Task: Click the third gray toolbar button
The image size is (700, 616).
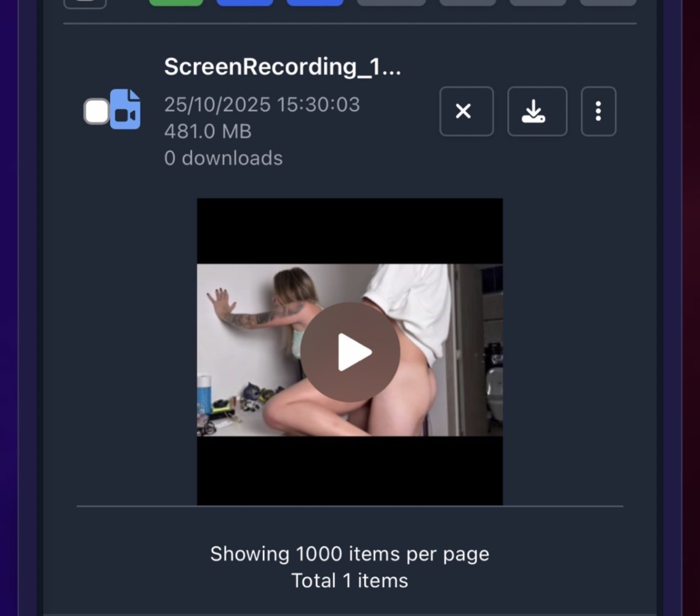Action: [x=538, y=2]
